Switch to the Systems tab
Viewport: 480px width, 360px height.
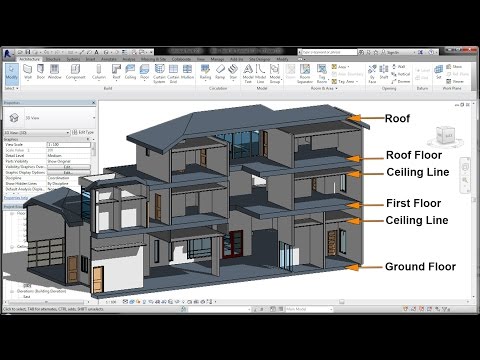click(x=73, y=59)
